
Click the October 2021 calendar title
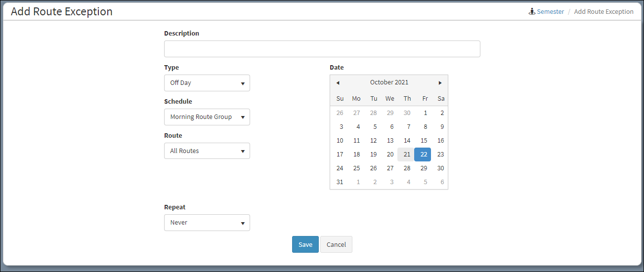pyautogui.click(x=389, y=82)
